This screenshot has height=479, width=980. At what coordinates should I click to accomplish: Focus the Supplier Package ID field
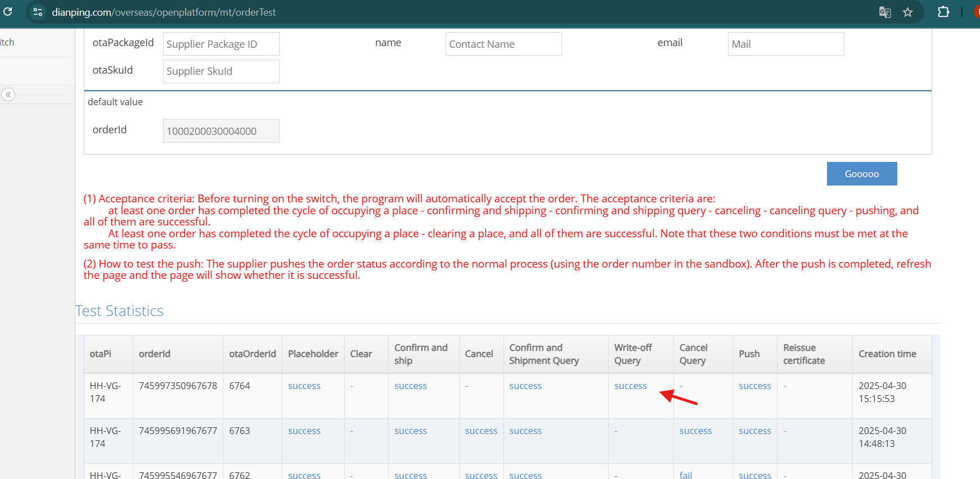tap(221, 44)
